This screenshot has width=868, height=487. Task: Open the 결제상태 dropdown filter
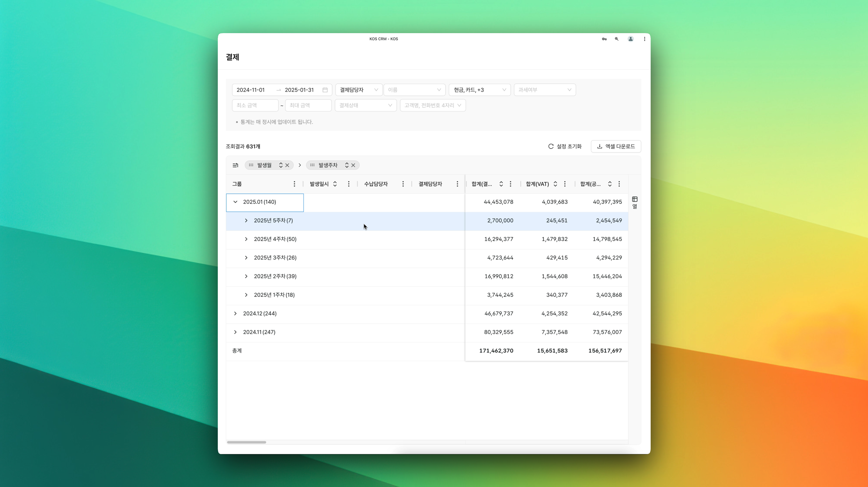(365, 106)
